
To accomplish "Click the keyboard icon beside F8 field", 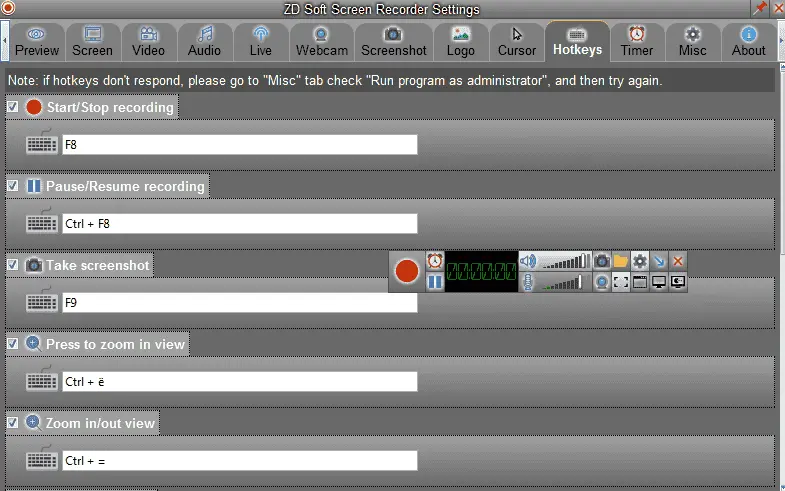I will click(42, 142).
